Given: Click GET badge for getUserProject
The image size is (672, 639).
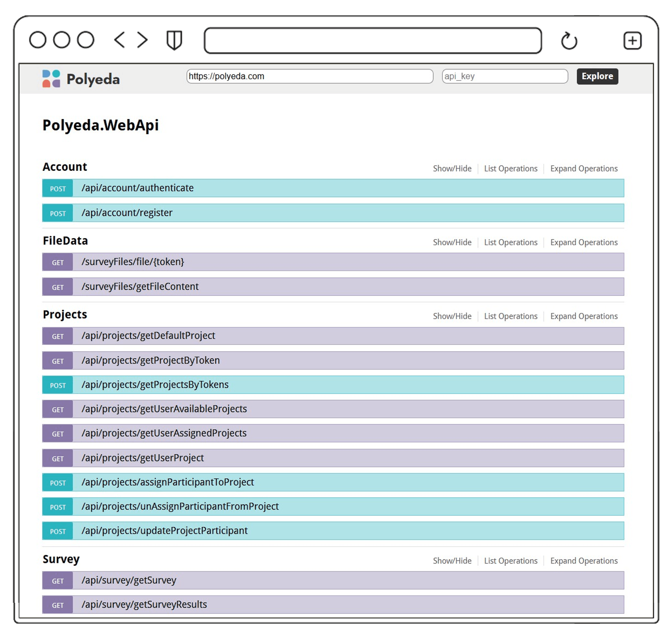Looking at the screenshot, I should pyautogui.click(x=58, y=458).
